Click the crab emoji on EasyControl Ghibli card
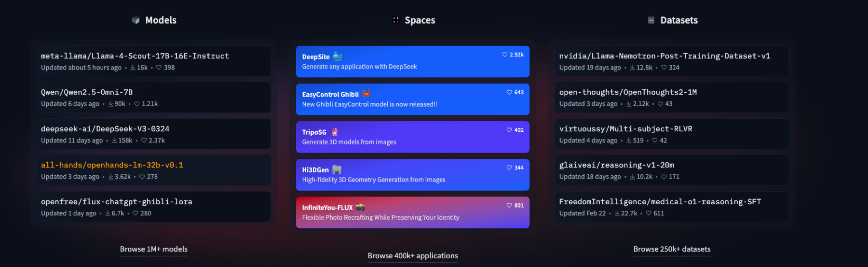This screenshot has width=868, height=267. coord(366,94)
